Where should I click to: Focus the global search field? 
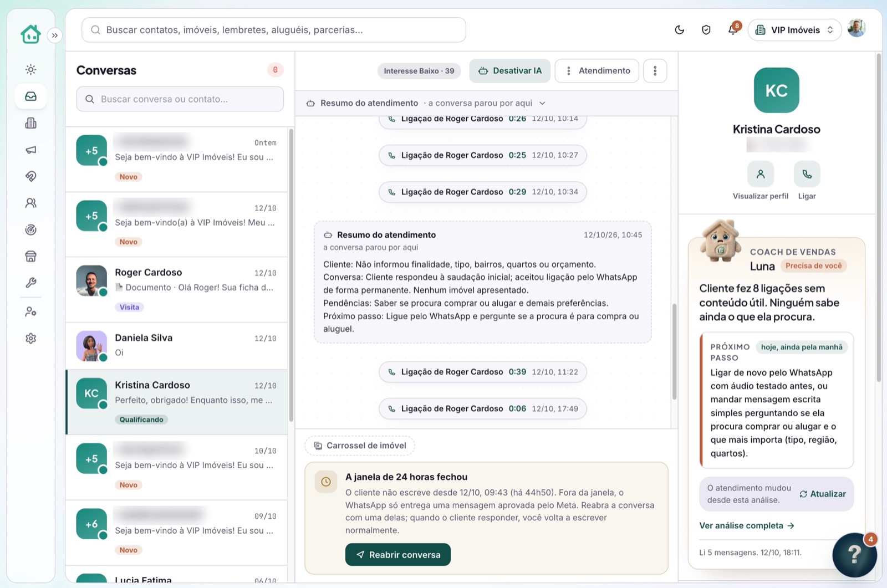tap(274, 30)
